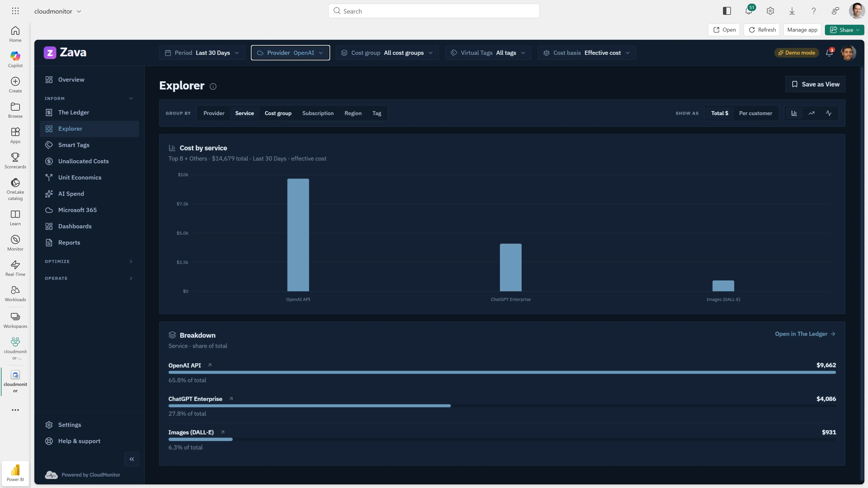Collapse the sidebar with double-chevron

(132, 459)
